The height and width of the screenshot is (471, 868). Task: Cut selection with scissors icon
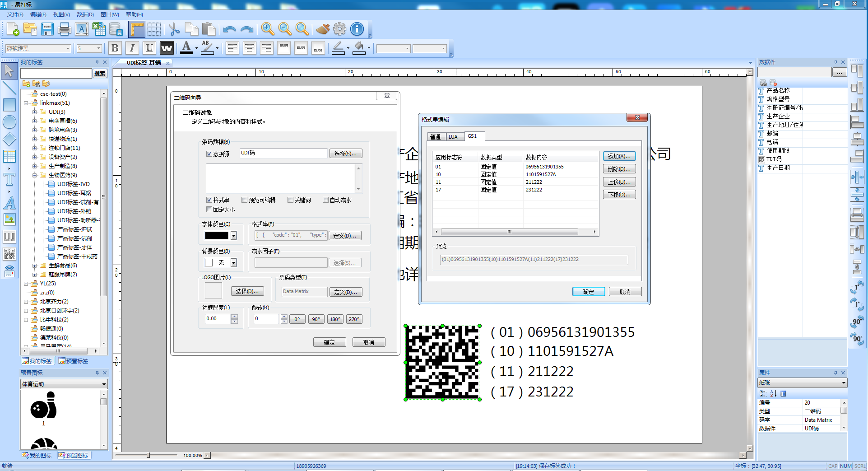(174, 29)
